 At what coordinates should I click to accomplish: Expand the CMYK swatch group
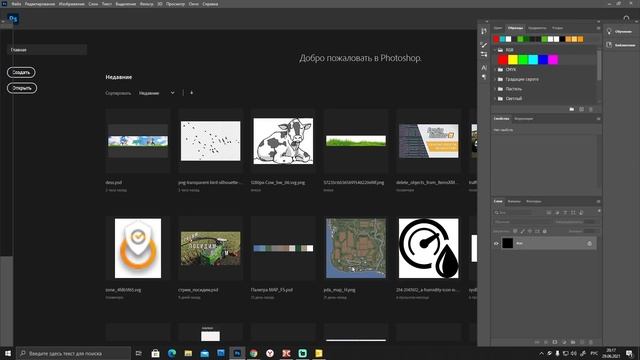[495, 69]
